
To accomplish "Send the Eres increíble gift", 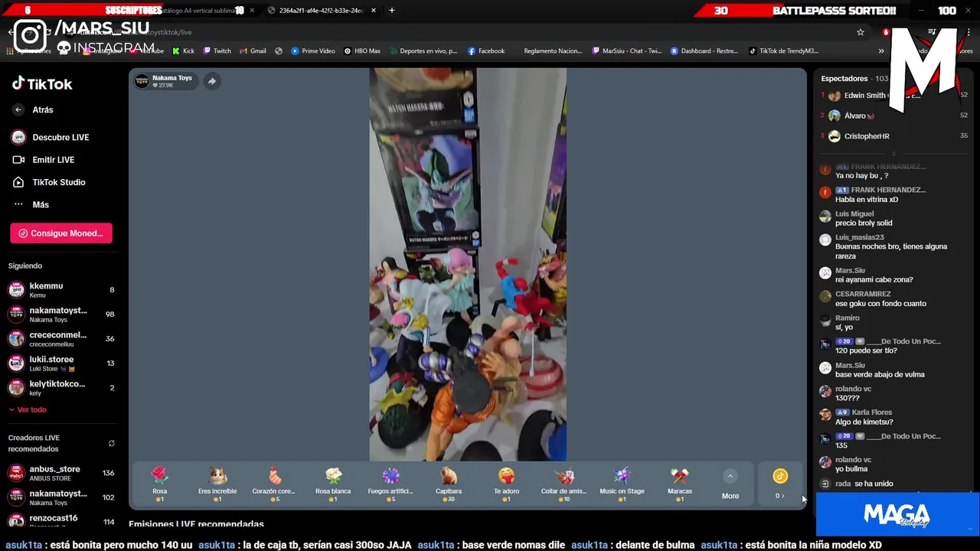I will pyautogui.click(x=217, y=484).
